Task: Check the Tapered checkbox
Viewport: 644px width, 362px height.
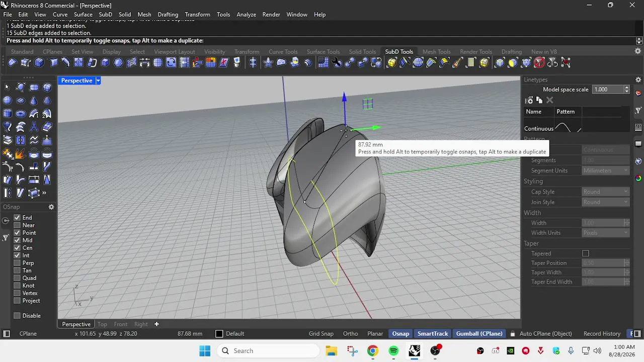Action: coord(586,253)
